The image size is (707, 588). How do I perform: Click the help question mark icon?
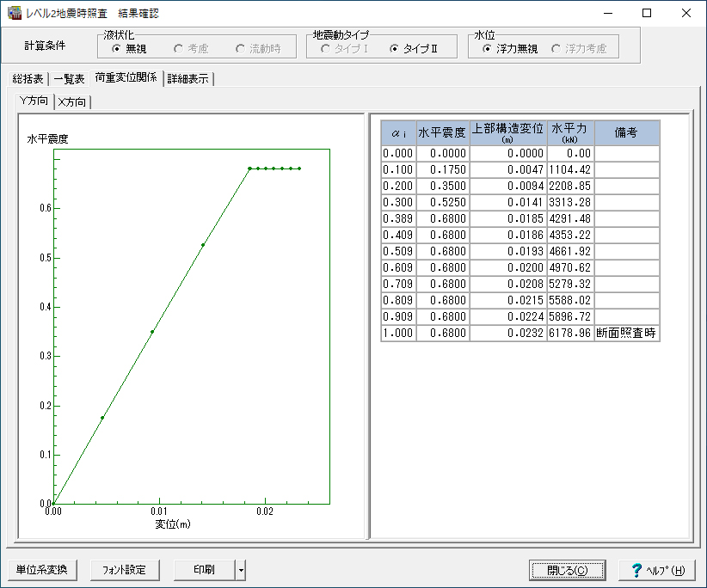pyautogui.click(x=636, y=570)
